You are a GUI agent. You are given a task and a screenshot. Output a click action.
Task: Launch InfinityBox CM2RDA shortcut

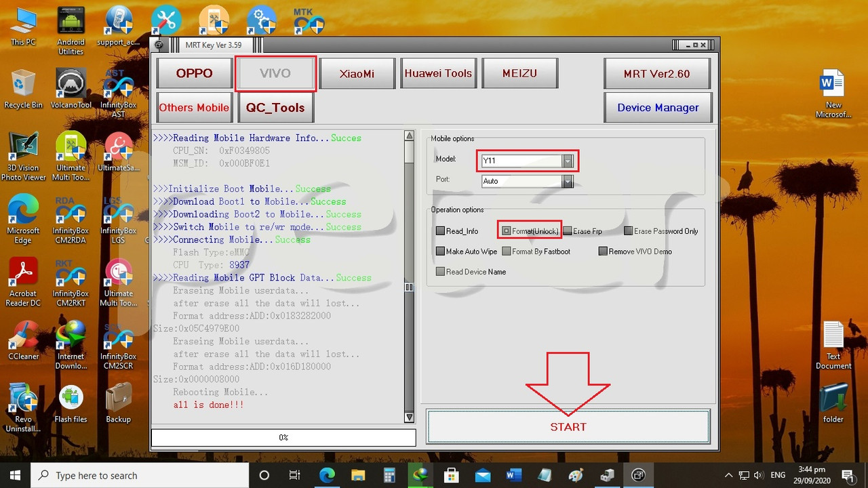pyautogui.click(x=71, y=220)
